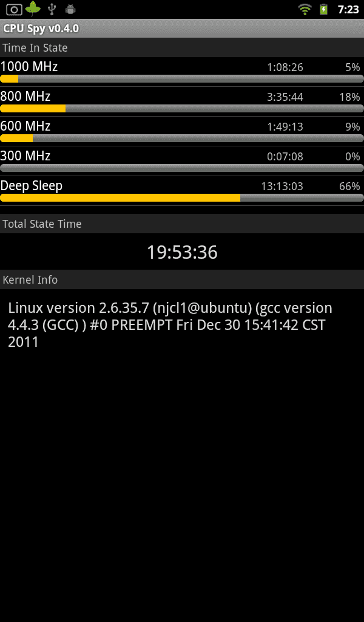This screenshot has height=622, width=364.
Task: Tap the green leaf notification icon
Action: pos(33,9)
